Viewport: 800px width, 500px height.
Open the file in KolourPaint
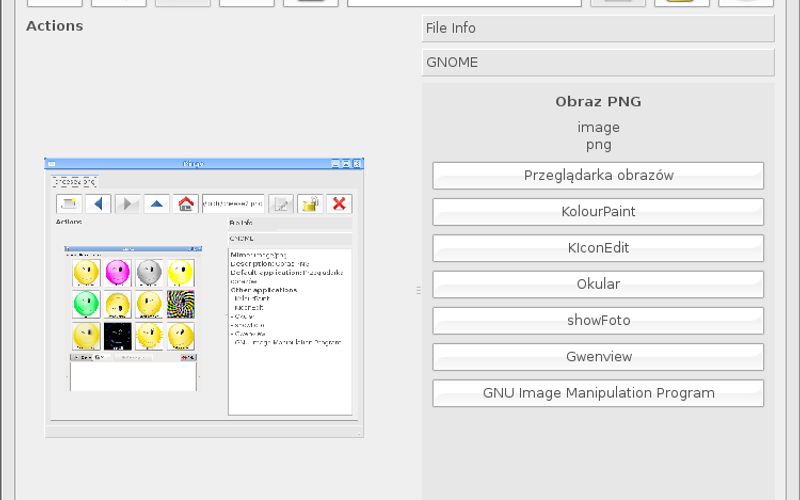pos(598,212)
